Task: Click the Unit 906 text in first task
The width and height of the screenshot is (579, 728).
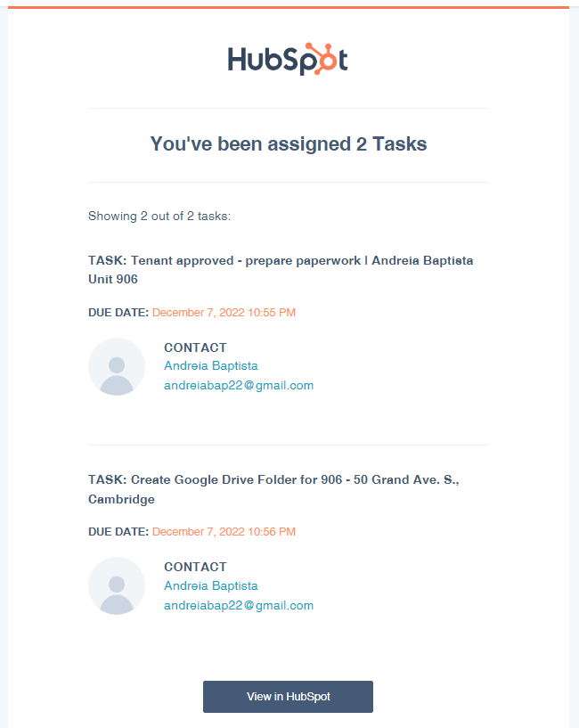Action: pos(113,279)
